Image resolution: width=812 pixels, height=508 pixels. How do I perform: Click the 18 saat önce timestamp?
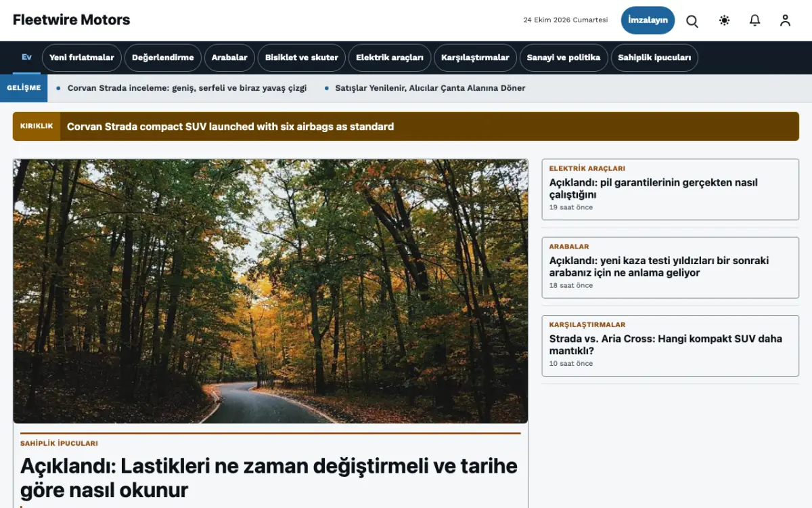571,285
